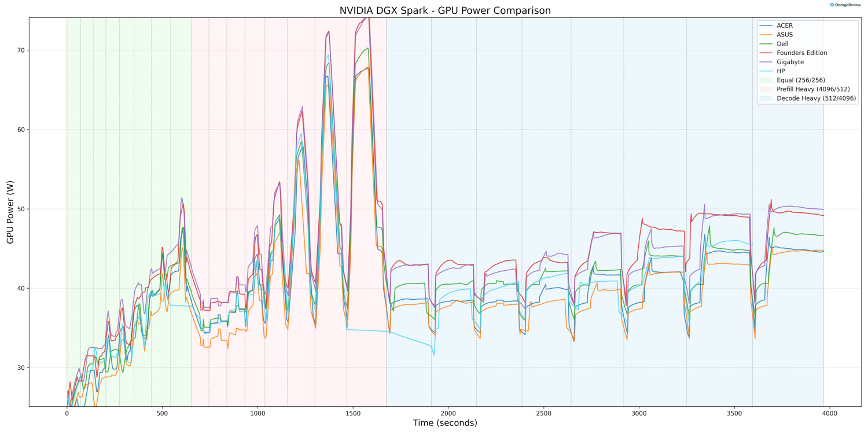Click the HP cyan legend entry
The width and height of the screenshot is (868, 434).
click(x=781, y=71)
